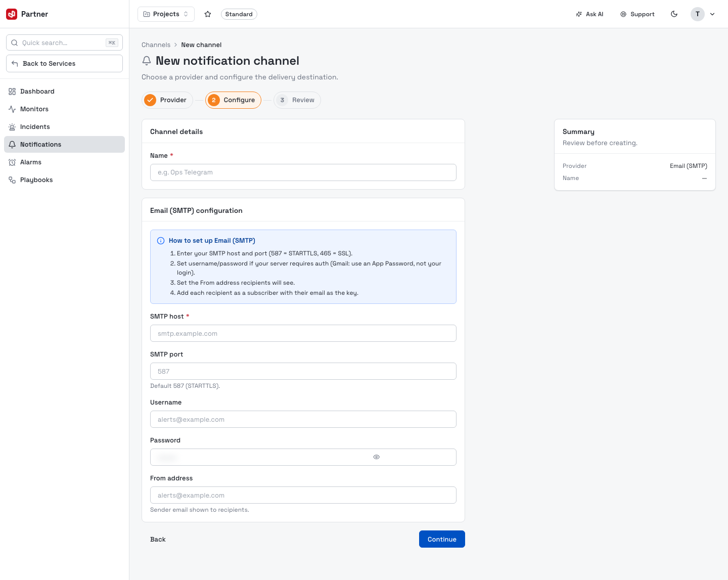This screenshot has height=580, width=728.
Task: Select the Configure step
Action: click(233, 100)
